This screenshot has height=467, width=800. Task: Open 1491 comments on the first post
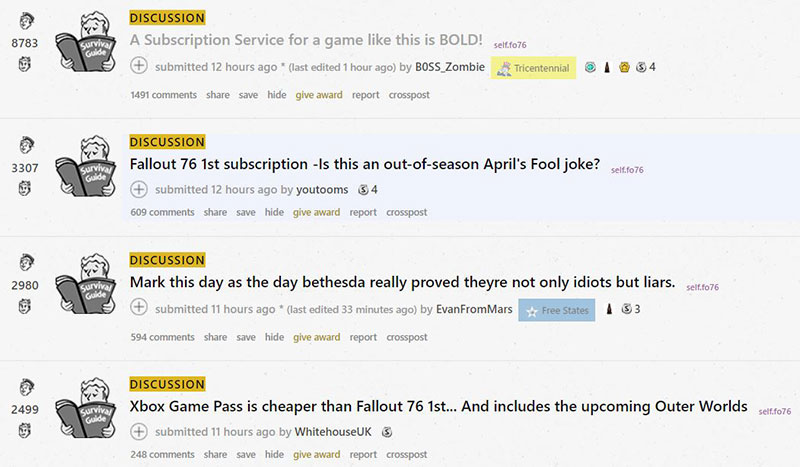click(x=163, y=95)
